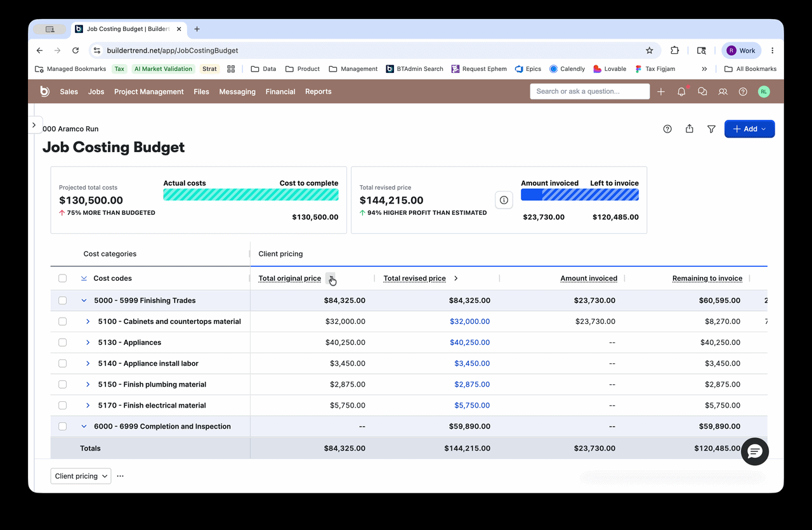Click the $5,750.00 revised price link

(472, 405)
